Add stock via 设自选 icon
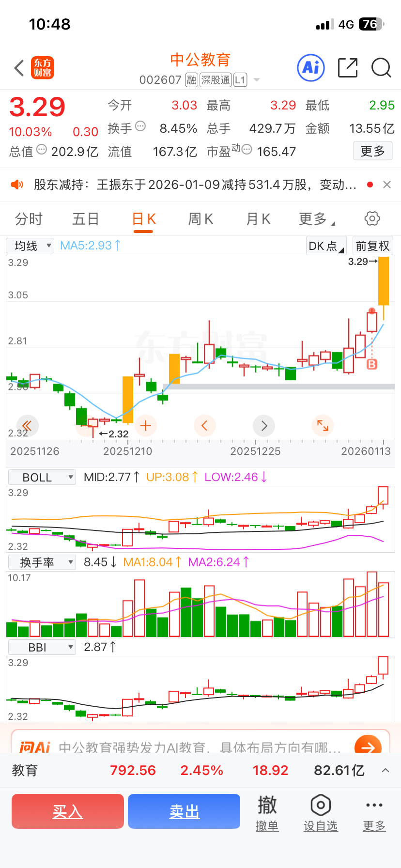 pyautogui.click(x=321, y=813)
